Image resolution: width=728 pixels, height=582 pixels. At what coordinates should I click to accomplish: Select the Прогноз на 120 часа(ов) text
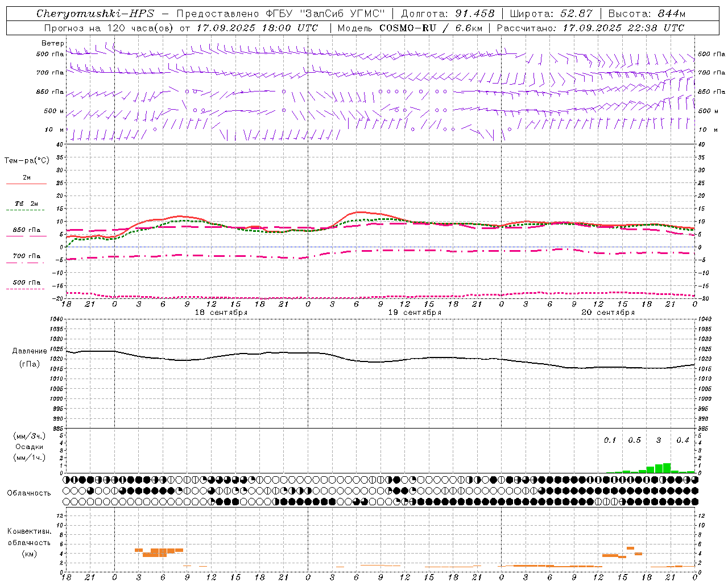tap(110, 28)
